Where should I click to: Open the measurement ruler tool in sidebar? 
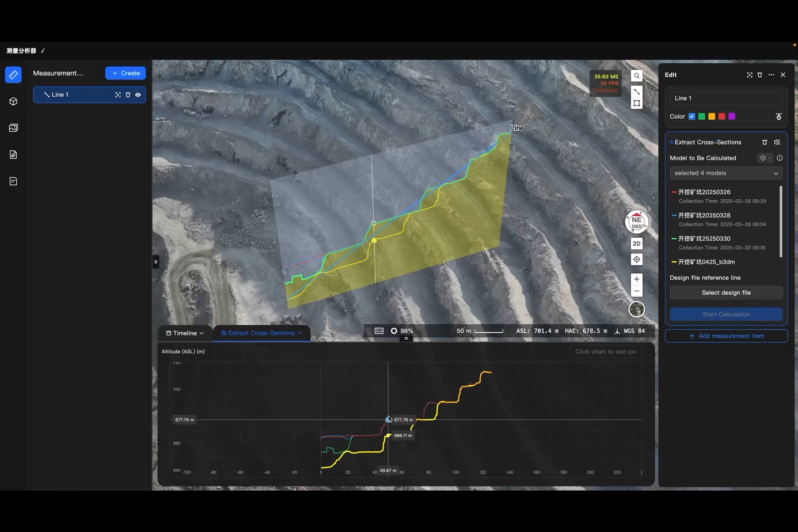[x=13, y=75]
